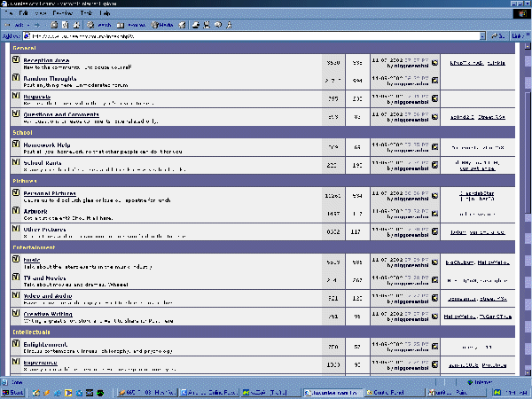This screenshot has width=532, height=399.
Task: Click the forum status icon beside Homework Help
Action: tap(16, 144)
